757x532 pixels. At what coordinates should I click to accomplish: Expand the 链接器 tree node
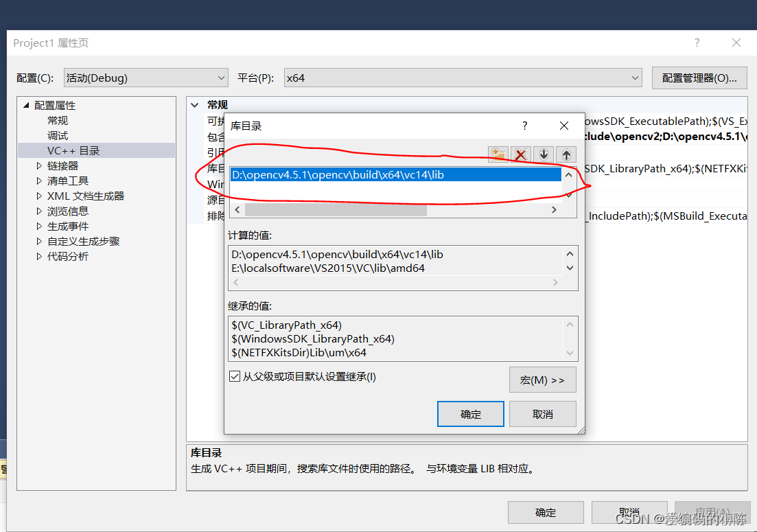39,165
